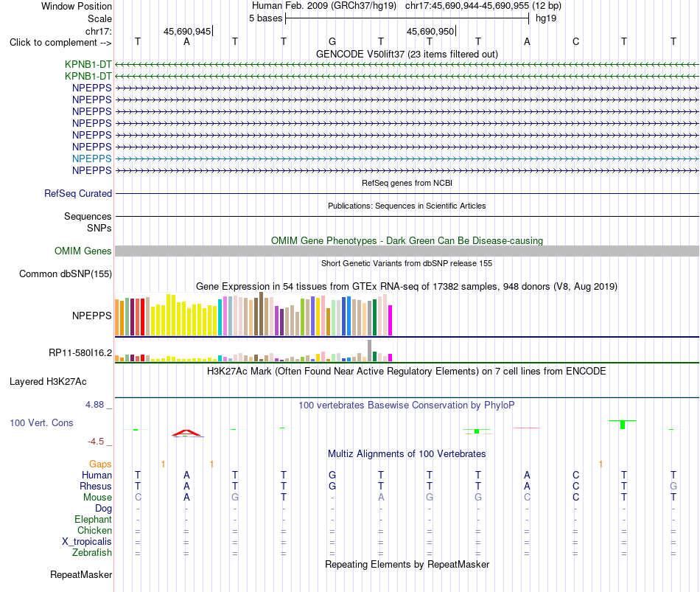700x592 pixels.
Task: Click the Mouse alignment row label
Action: (x=97, y=498)
